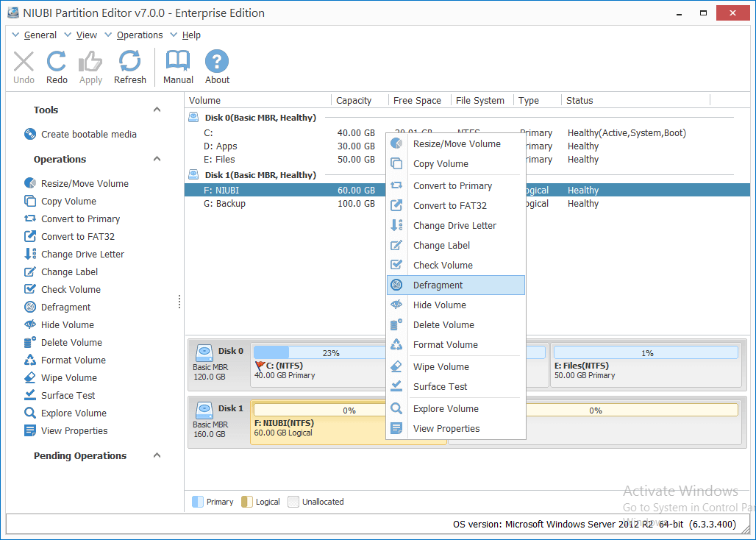
Task: Click C: (NTFS) partition block in disk map
Action: [318, 365]
